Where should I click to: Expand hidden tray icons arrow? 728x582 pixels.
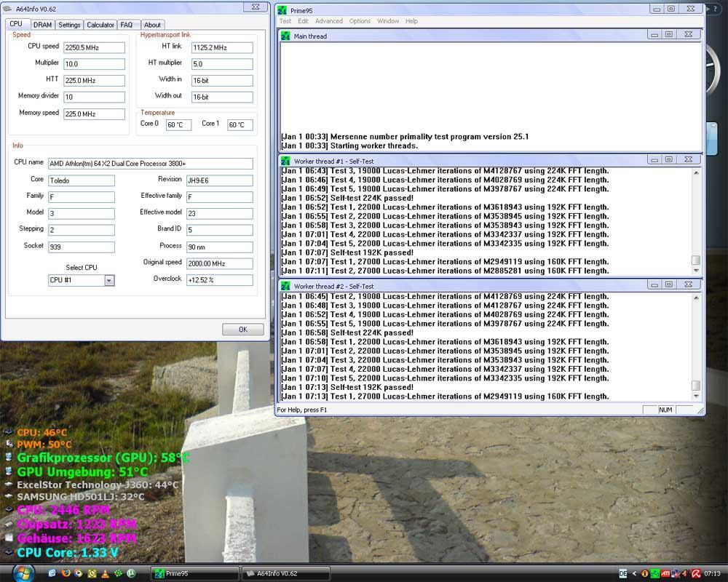(634, 574)
